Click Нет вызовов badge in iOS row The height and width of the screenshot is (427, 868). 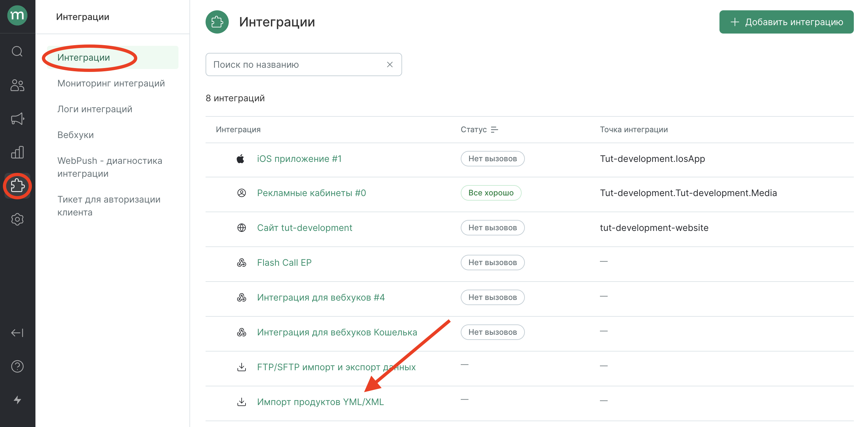493,159
